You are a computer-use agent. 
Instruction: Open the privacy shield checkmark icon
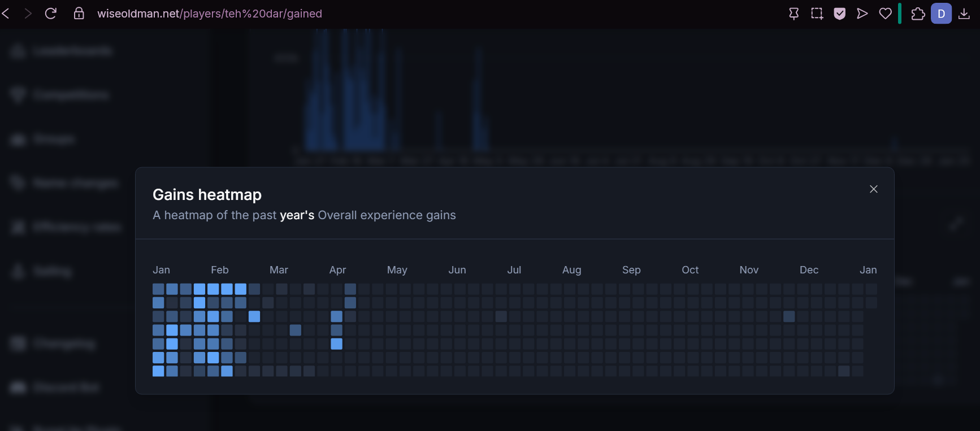click(x=839, y=14)
